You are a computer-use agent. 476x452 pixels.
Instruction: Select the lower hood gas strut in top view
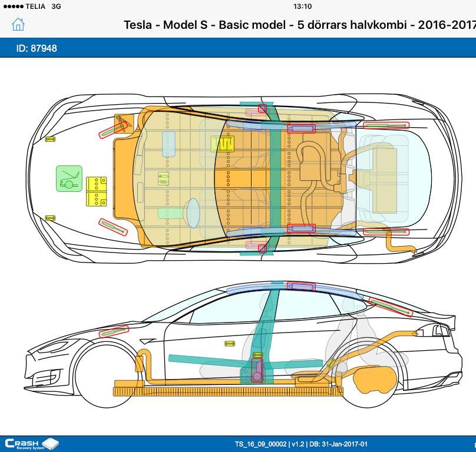(x=113, y=227)
